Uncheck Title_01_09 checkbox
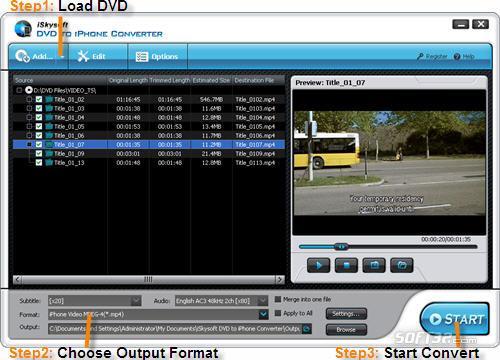The width and height of the screenshot is (500, 360). [39, 153]
